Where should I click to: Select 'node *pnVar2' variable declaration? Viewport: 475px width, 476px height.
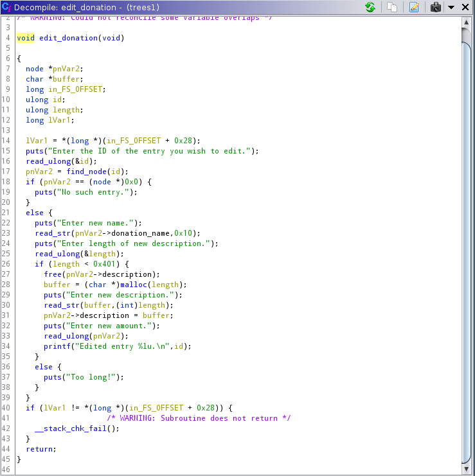click(x=55, y=69)
